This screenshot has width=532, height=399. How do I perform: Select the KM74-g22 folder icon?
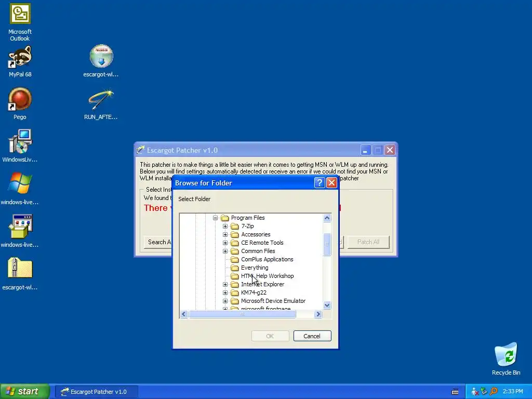(x=235, y=292)
